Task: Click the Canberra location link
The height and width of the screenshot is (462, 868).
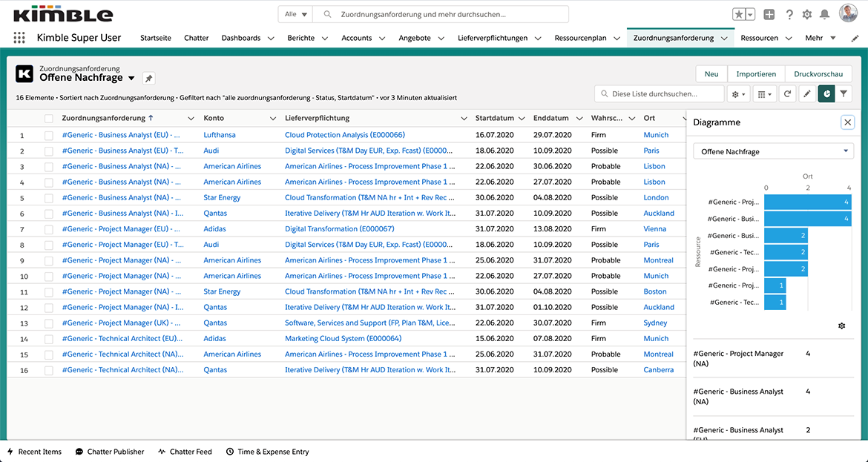Action: point(658,370)
